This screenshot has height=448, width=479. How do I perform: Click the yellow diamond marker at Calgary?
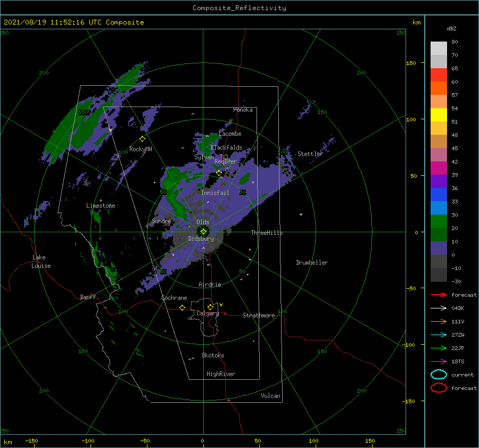tap(210, 307)
